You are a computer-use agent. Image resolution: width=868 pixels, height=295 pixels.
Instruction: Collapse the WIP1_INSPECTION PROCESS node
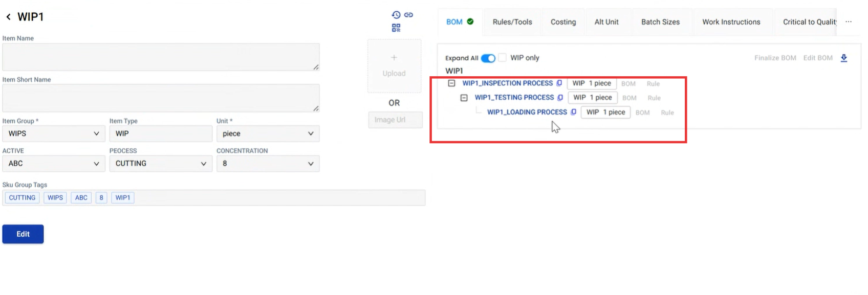[x=451, y=83]
